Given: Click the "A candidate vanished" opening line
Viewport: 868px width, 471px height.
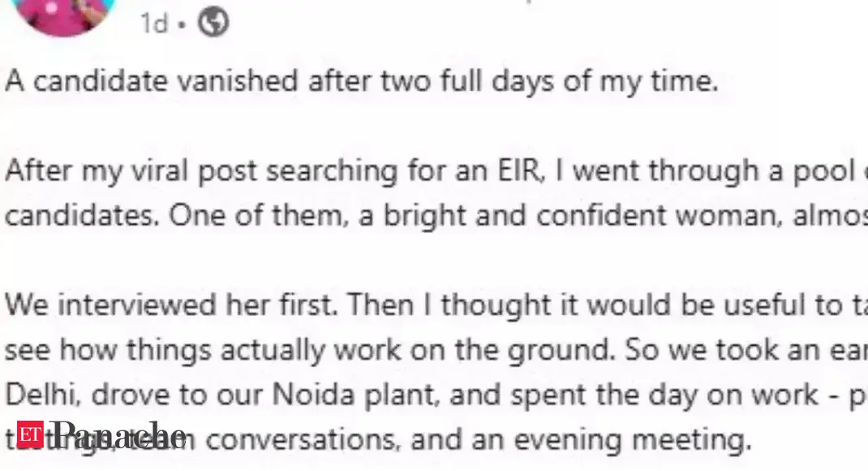Looking at the screenshot, I should pyautogui.click(x=361, y=83).
